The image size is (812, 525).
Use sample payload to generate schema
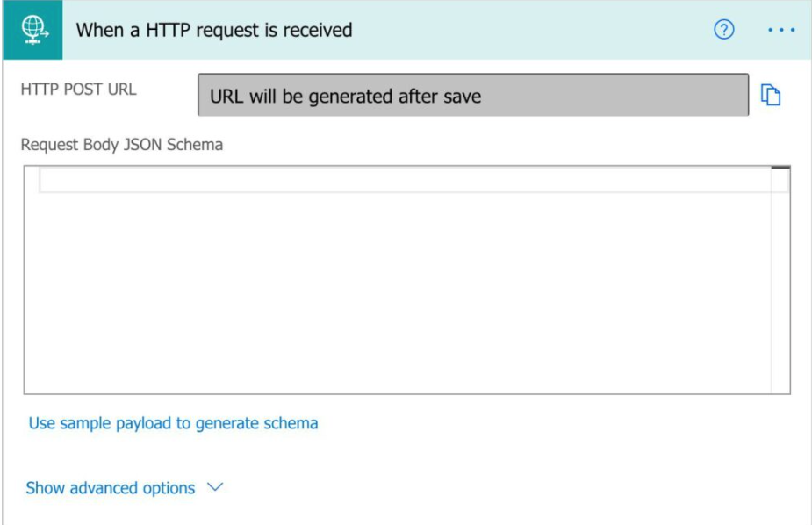173,423
